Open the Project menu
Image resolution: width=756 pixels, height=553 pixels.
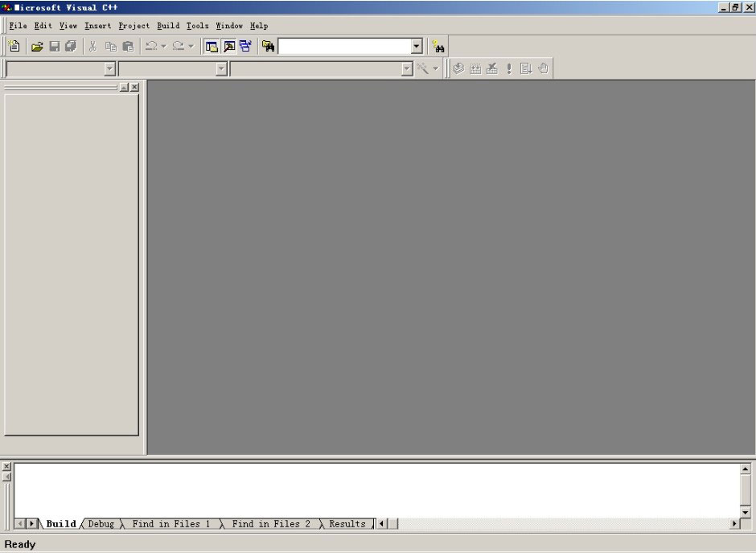(x=134, y=26)
